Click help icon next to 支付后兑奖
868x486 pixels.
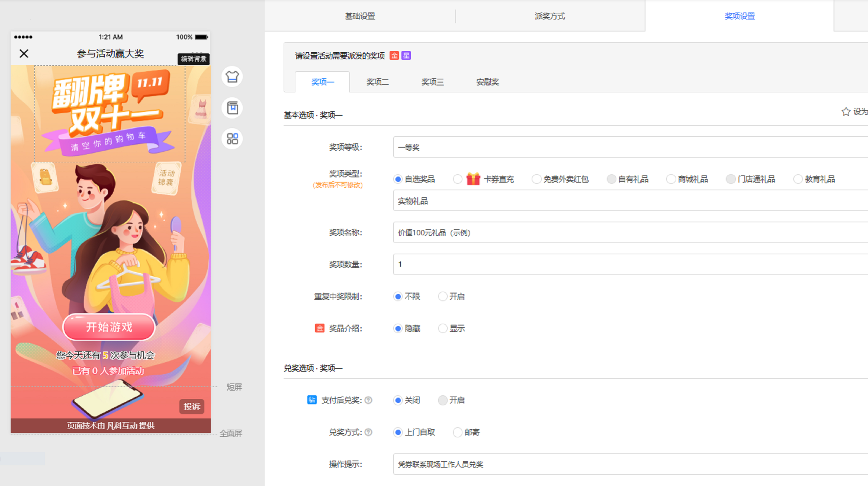coord(368,400)
